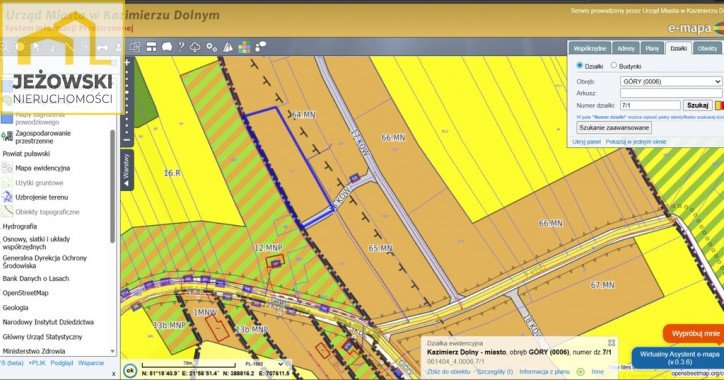The image size is (724, 380).
Task: Open the map layout panels icon
Action: [x=151, y=47]
